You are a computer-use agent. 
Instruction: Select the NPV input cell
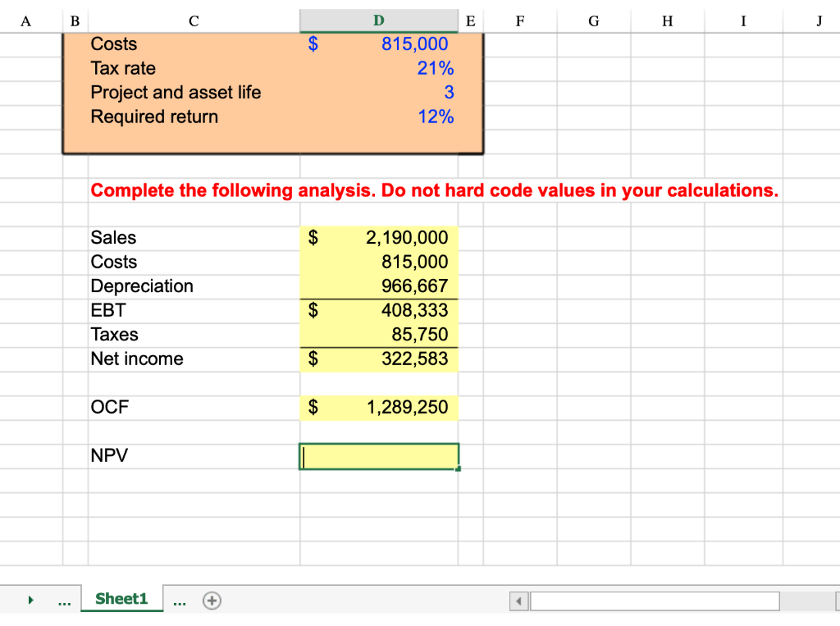tap(379, 456)
